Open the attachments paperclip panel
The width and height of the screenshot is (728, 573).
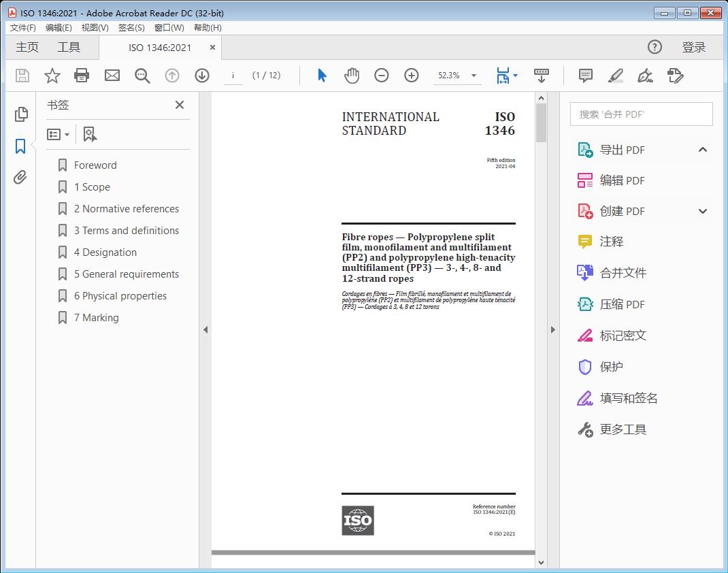point(21,178)
